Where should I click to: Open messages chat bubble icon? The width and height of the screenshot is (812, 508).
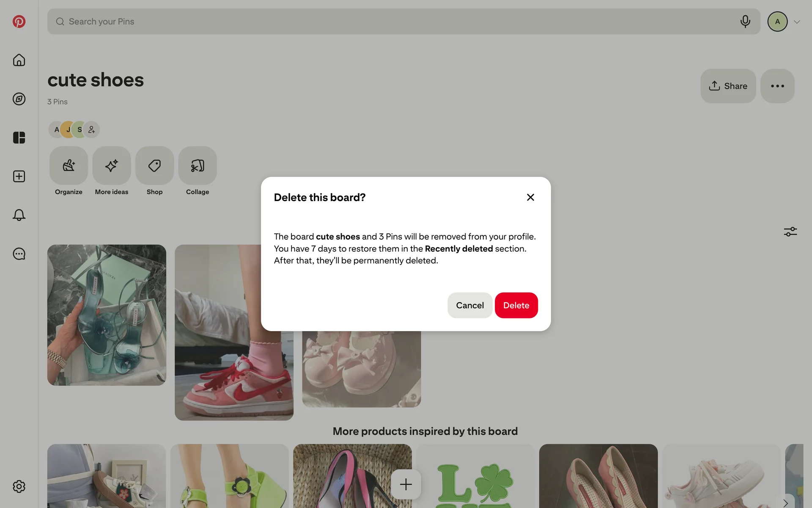point(19,254)
